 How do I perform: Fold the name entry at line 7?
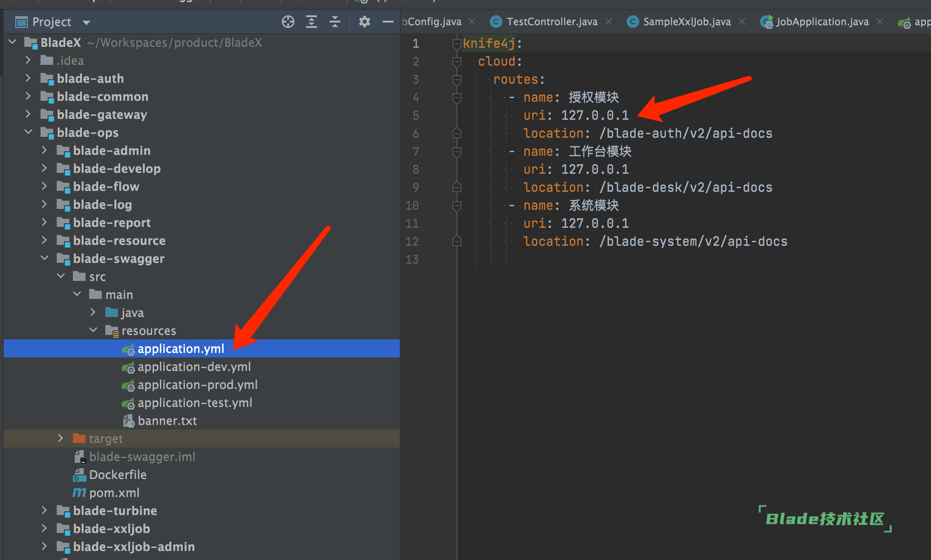point(456,152)
